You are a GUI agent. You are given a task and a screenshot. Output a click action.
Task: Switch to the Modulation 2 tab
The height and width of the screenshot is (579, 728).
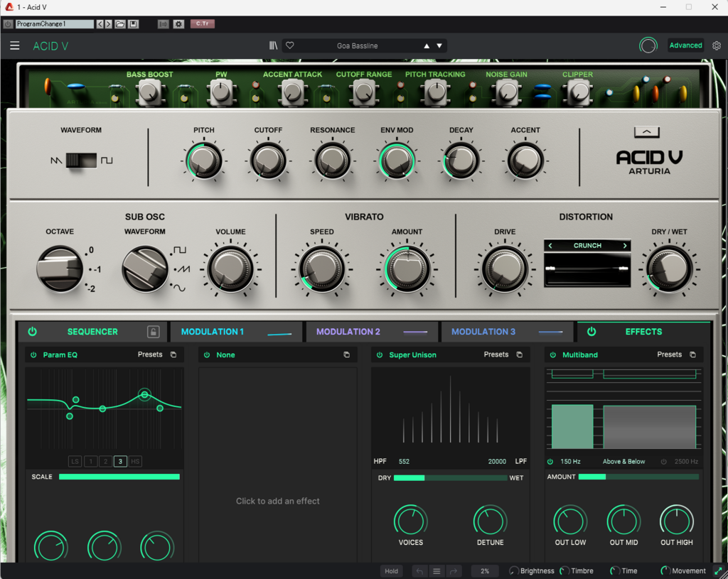371,332
